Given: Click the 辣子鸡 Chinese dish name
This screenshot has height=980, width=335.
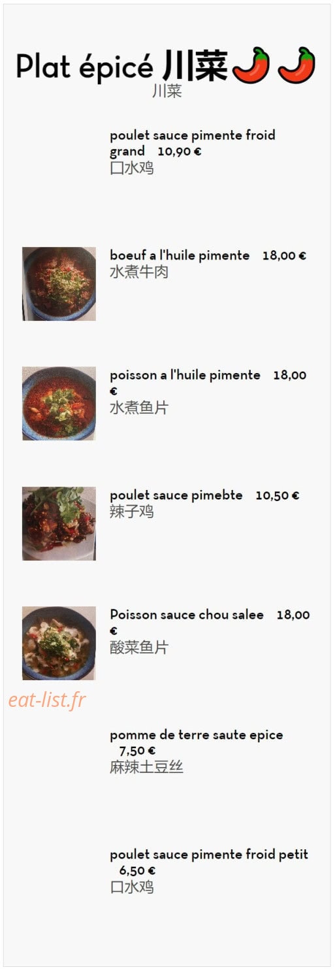Looking at the screenshot, I should pyautogui.click(x=131, y=512).
